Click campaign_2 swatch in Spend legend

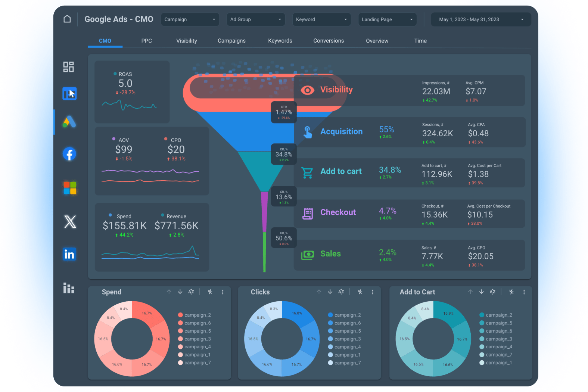point(181,315)
